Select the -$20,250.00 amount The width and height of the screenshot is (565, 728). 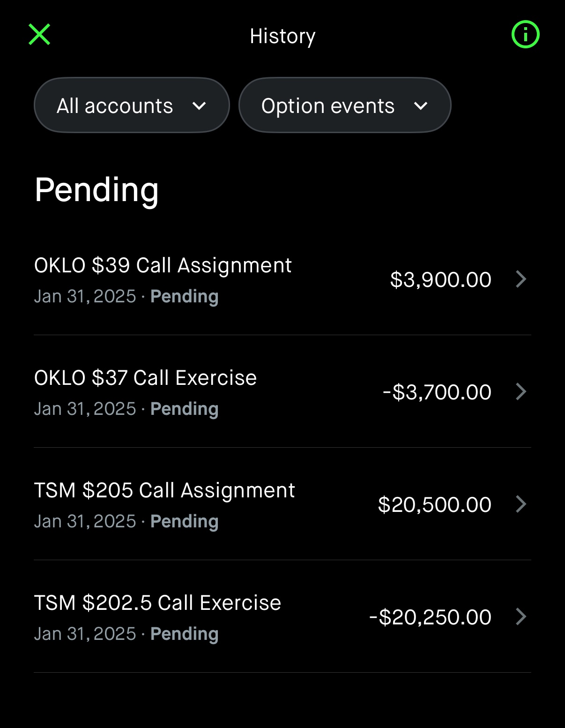click(430, 617)
